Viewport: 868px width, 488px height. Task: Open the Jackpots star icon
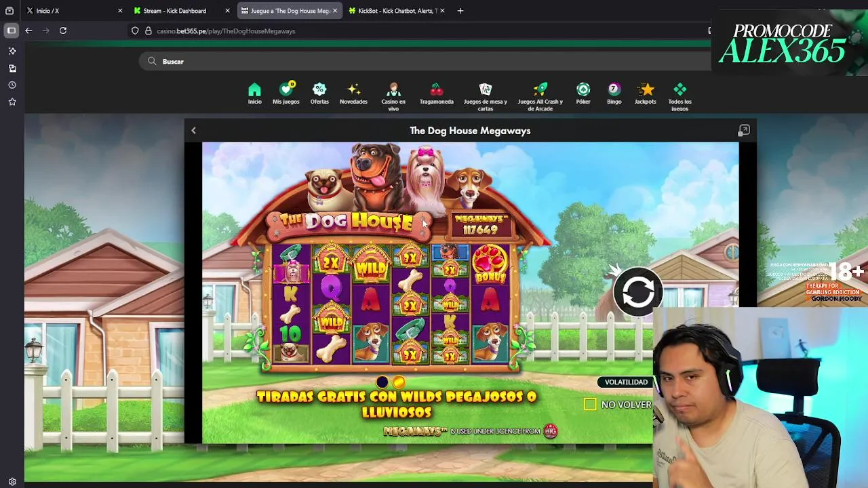(x=646, y=94)
